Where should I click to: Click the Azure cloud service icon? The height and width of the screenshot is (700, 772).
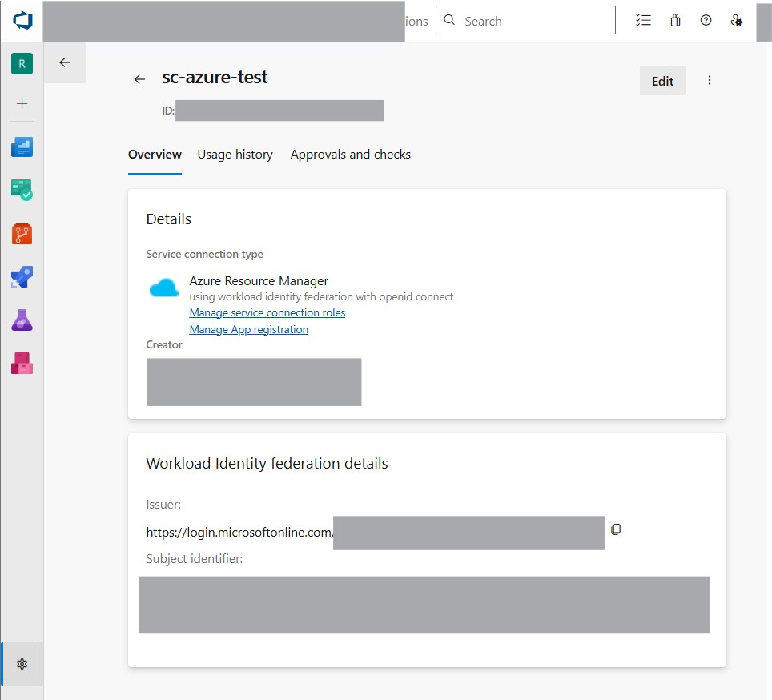coord(164,288)
